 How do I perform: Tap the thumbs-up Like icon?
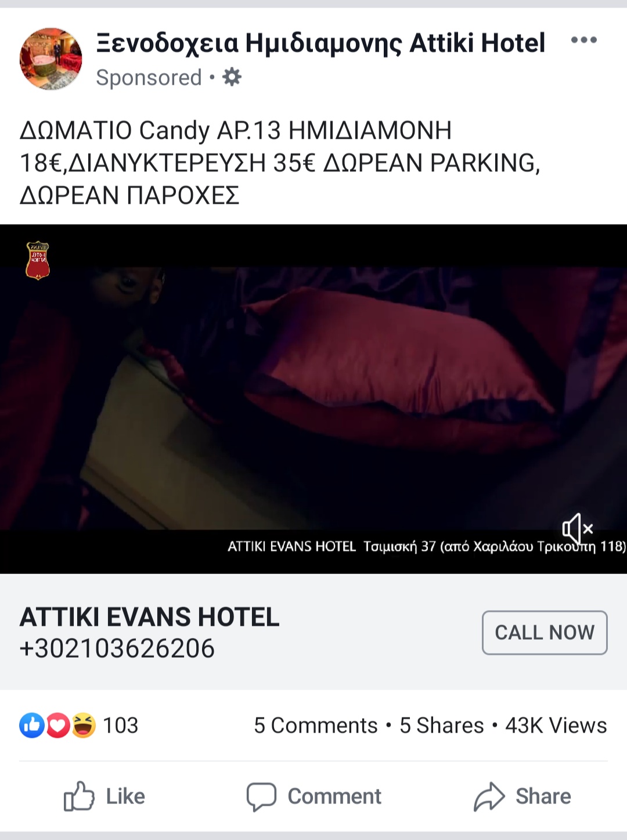(x=78, y=796)
